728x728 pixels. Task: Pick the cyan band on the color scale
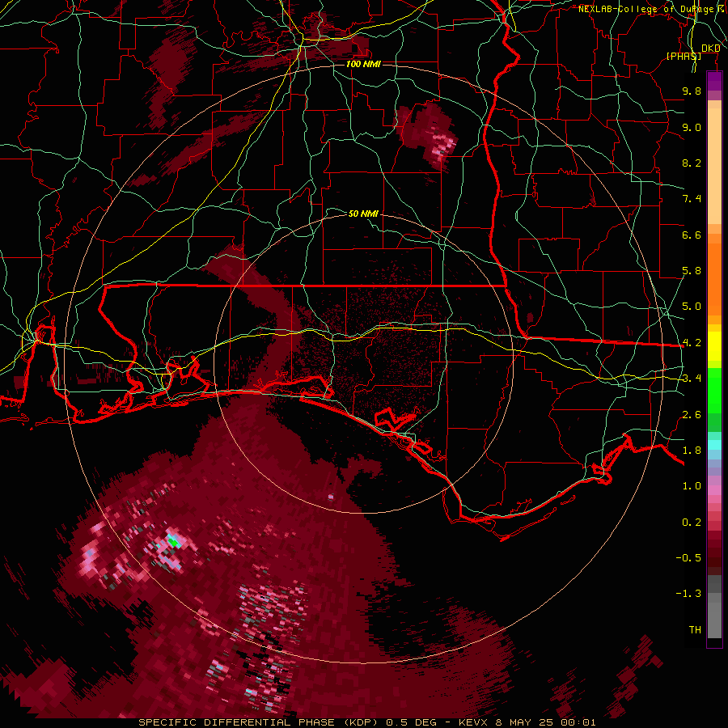(714, 445)
